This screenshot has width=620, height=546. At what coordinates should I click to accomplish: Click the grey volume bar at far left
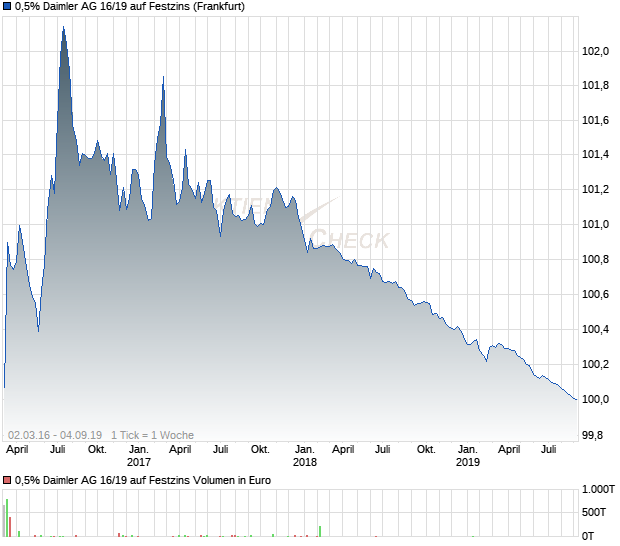[4, 521]
